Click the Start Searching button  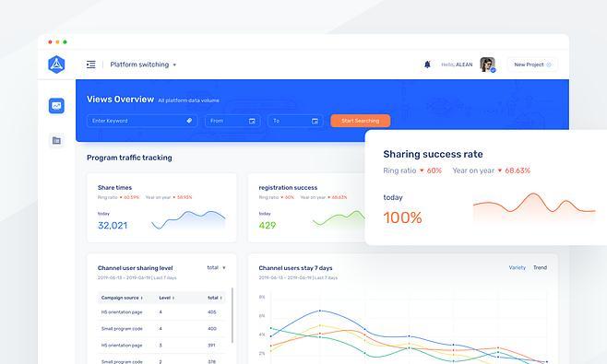click(x=361, y=121)
